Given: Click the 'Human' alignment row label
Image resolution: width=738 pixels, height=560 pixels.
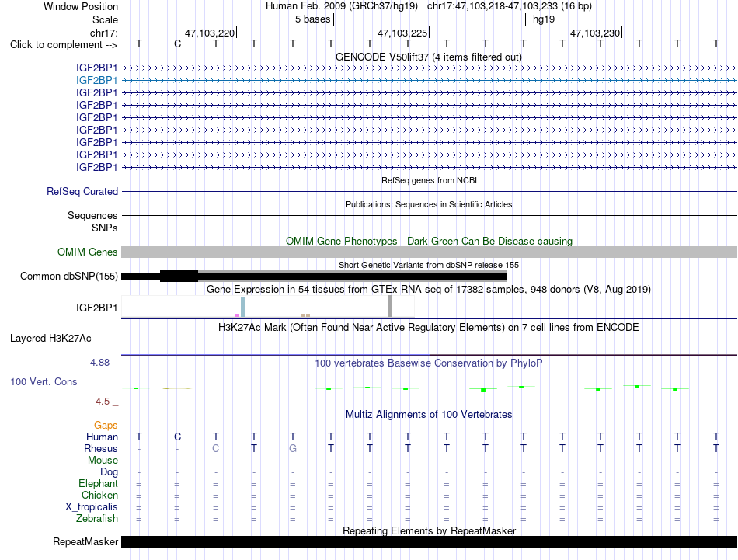Looking at the screenshot, I should pyautogui.click(x=102, y=437).
